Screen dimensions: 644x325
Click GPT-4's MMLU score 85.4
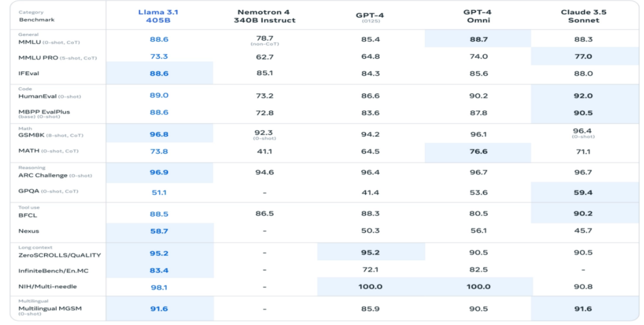370,39
